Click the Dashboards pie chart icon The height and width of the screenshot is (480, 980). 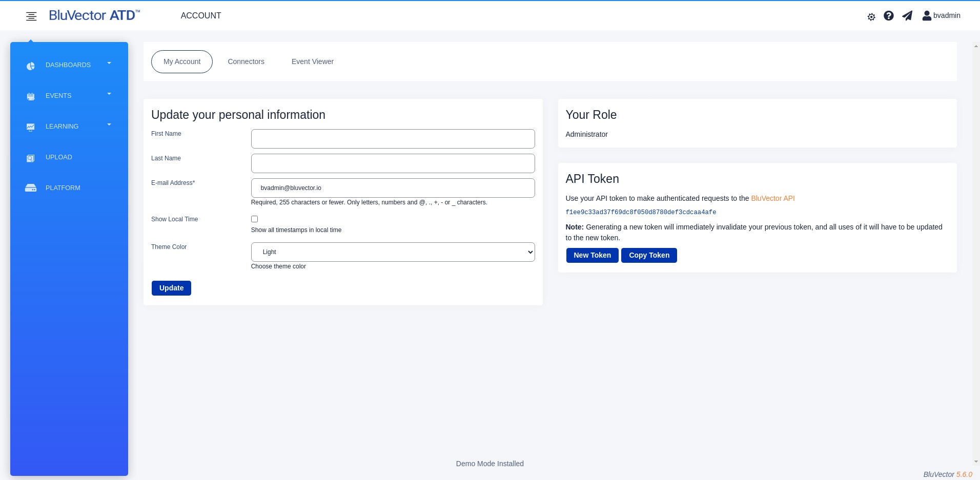pyautogui.click(x=31, y=66)
